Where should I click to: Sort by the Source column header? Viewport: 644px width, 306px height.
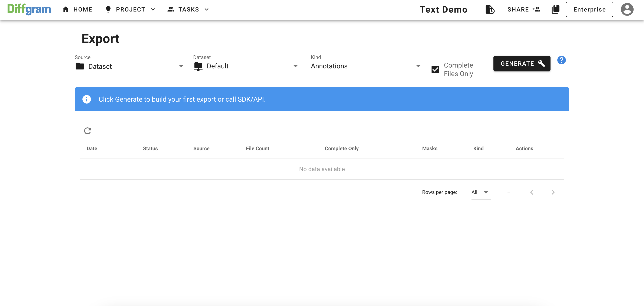tap(201, 149)
